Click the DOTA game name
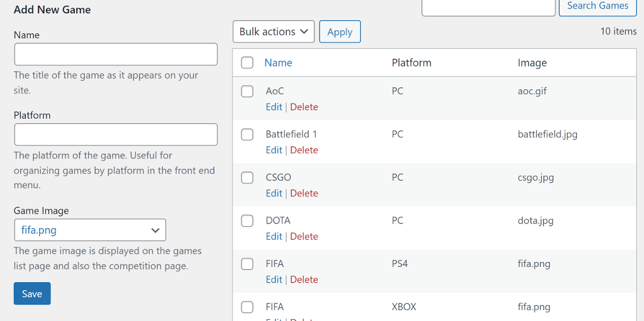 click(x=278, y=221)
